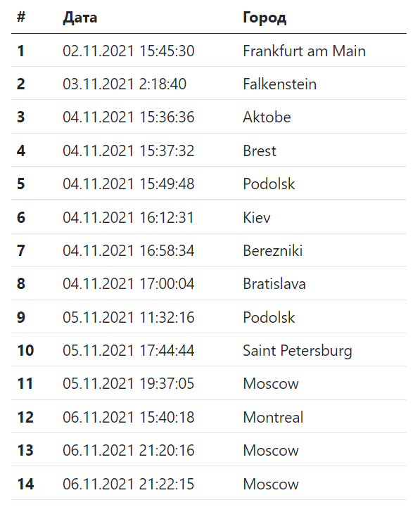Viewport: 420px width, 507px height.
Task: Click the Город column header
Action: [265, 18]
